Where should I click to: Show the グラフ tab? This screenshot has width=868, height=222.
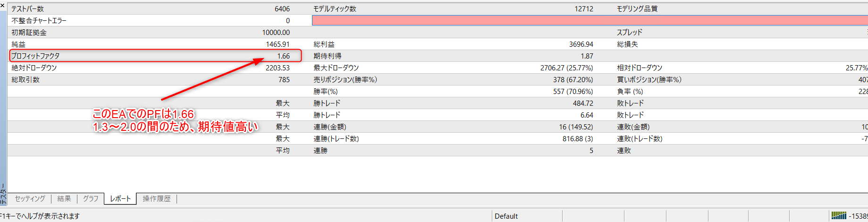click(x=91, y=199)
